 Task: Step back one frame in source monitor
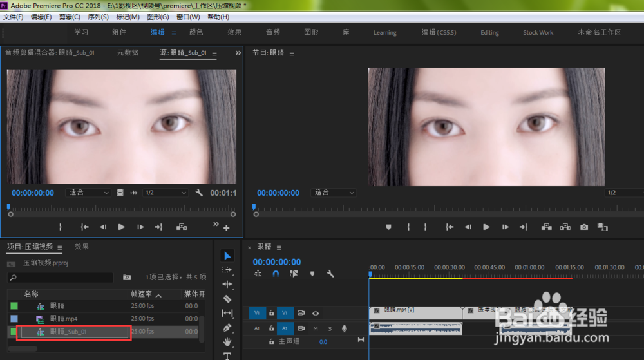tap(102, 227)
